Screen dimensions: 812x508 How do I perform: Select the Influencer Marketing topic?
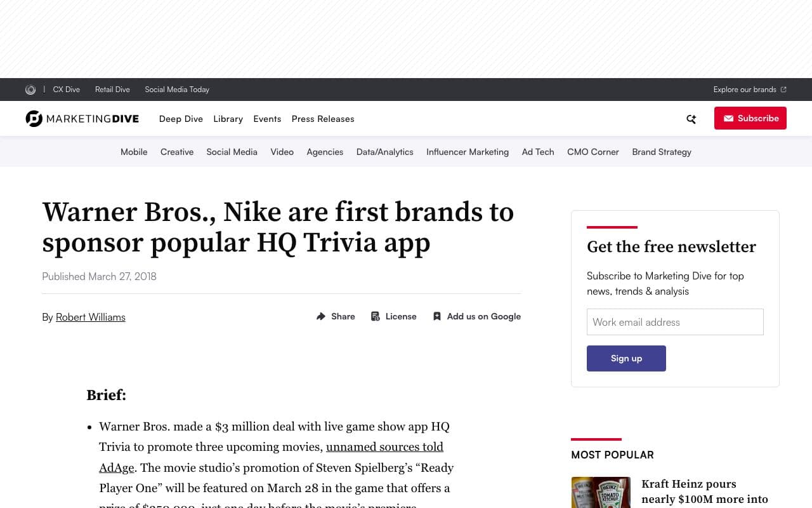pyautogui.click(x=468, y=152)
